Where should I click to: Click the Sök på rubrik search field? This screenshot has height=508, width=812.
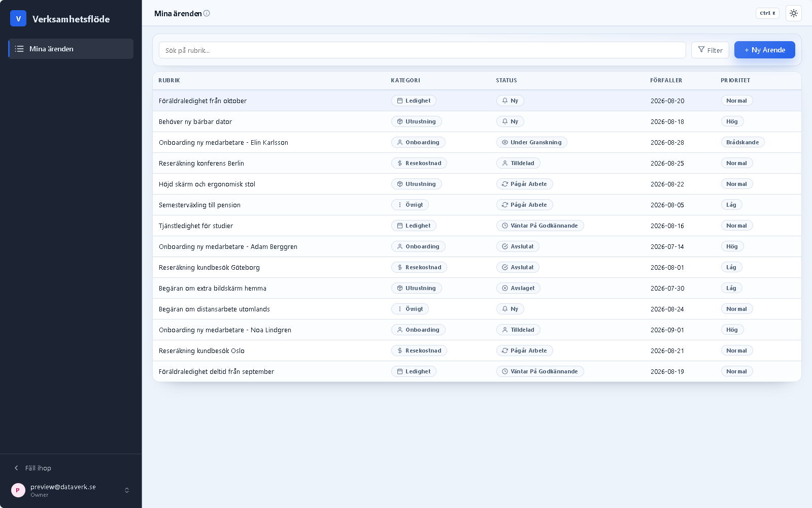pyautogui.click(x=422, y=50)
